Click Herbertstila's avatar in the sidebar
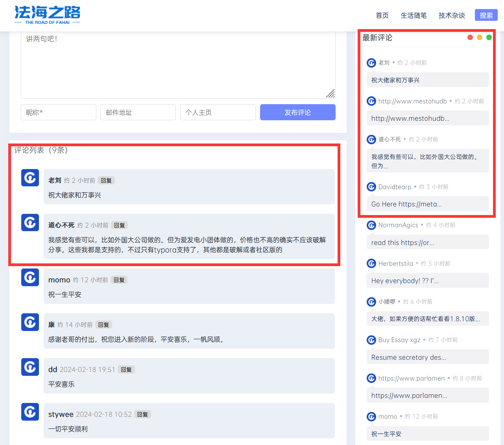The image size is (504, 445). coord(371,263)
